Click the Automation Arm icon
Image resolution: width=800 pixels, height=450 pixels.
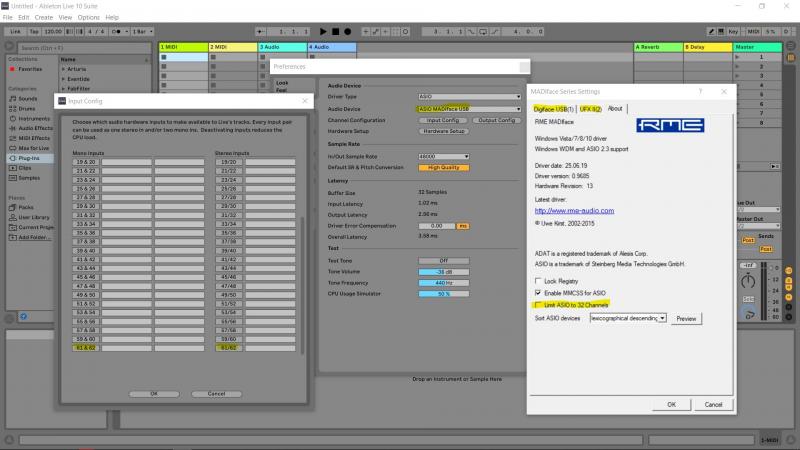(x=376, y=32)
